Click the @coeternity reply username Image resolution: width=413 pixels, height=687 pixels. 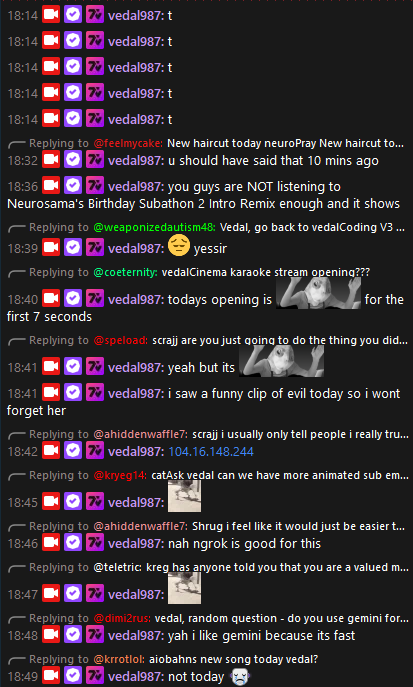[126, 273]
